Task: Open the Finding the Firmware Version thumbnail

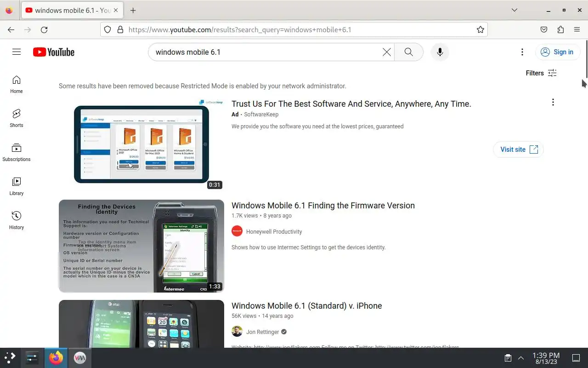Action: point(141,246)
